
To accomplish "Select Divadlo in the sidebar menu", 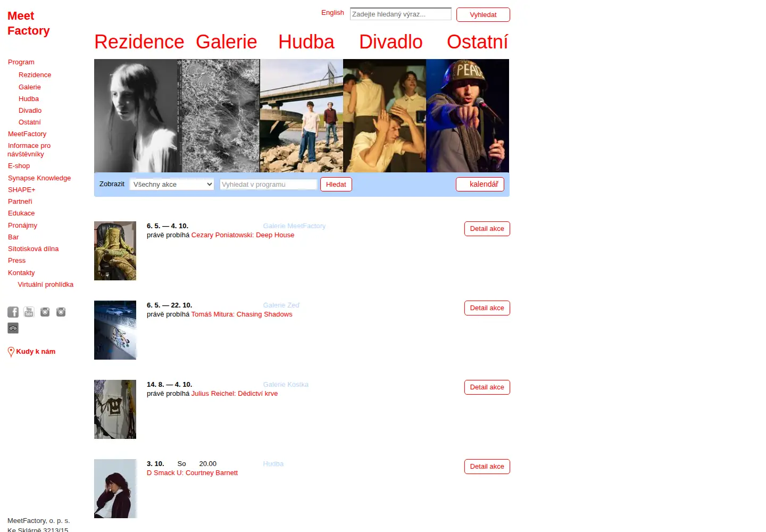I will click(x=30, y=111).
